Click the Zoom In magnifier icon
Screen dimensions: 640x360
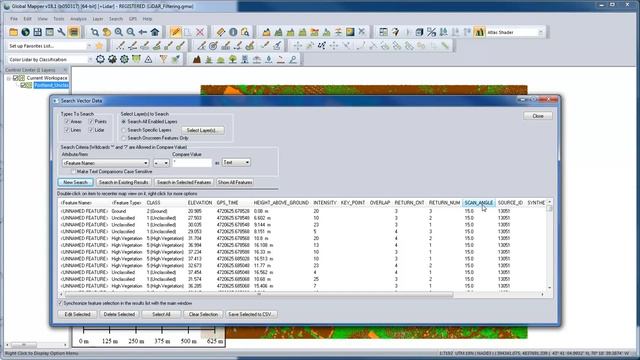pyautogui.click(x=119, y=32)
